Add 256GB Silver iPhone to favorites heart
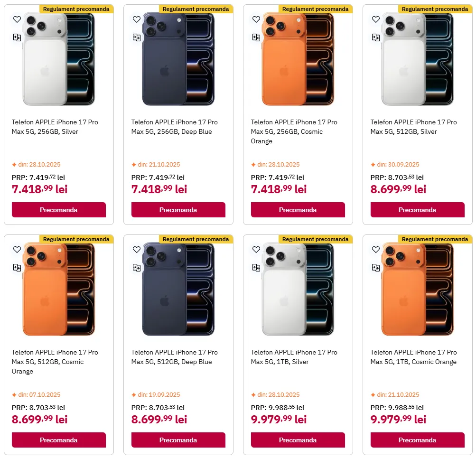476x458 pixels. pos(17,19)
